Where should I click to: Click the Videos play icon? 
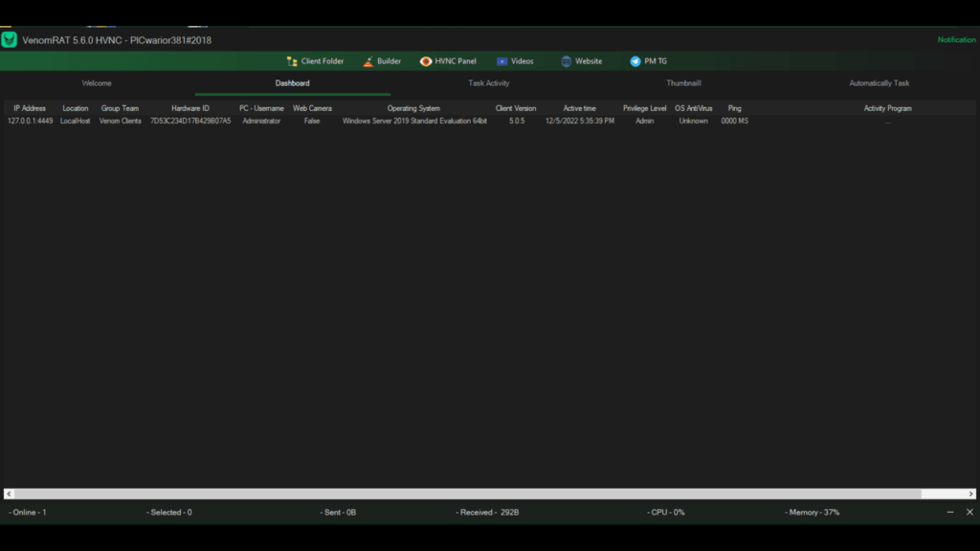click(x=501, y=61)
